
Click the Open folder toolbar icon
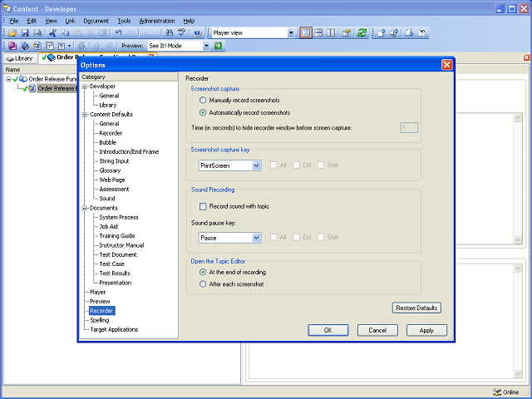12,33
